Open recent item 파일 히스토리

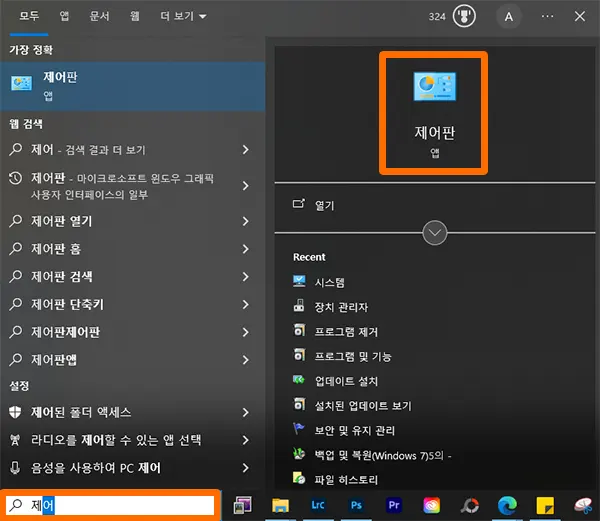coord(335,479)
